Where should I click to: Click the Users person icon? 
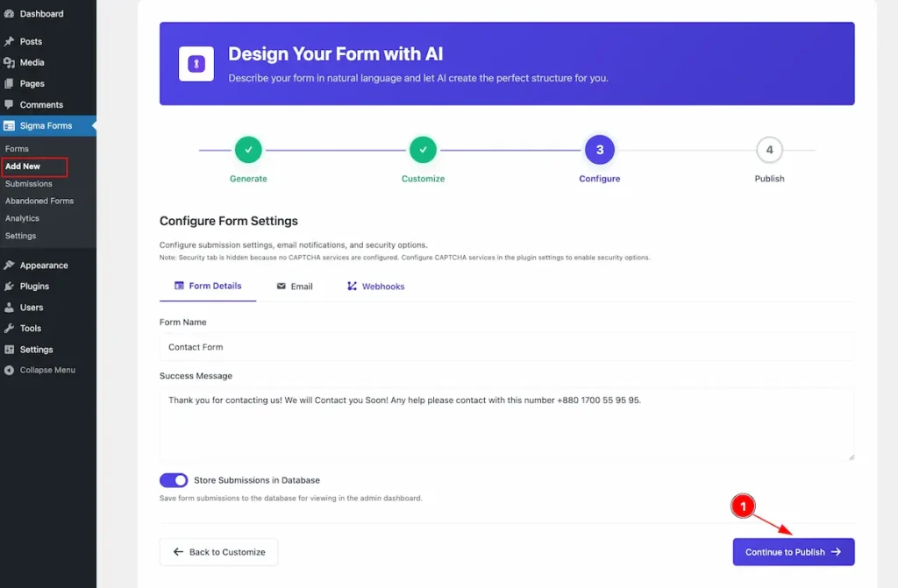pos(9,307)
